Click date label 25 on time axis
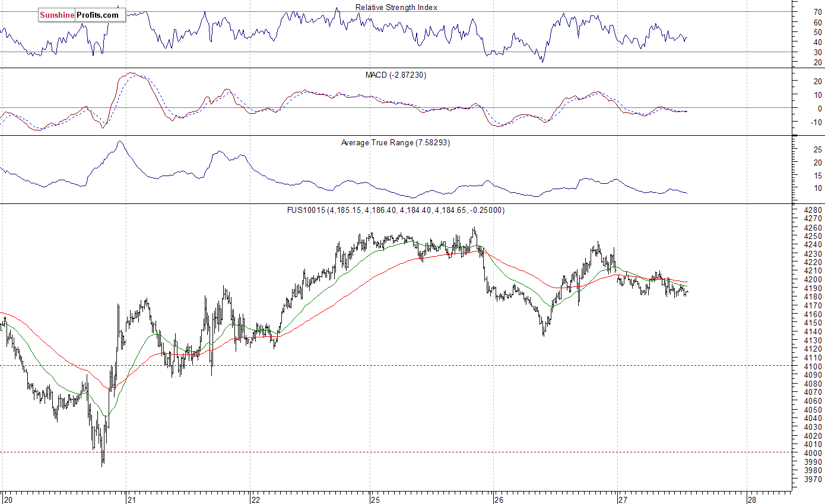 tap(376, 499)
